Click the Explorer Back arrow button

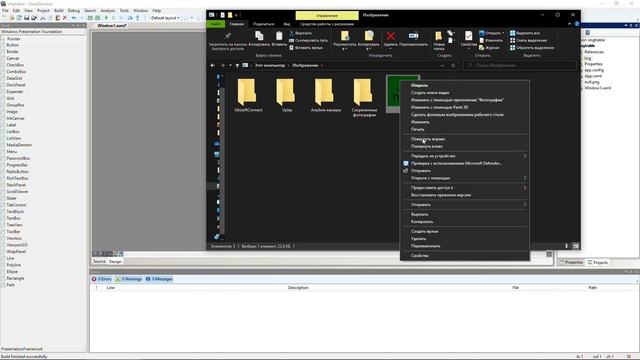pyautogui.click(x=213, y=65)
